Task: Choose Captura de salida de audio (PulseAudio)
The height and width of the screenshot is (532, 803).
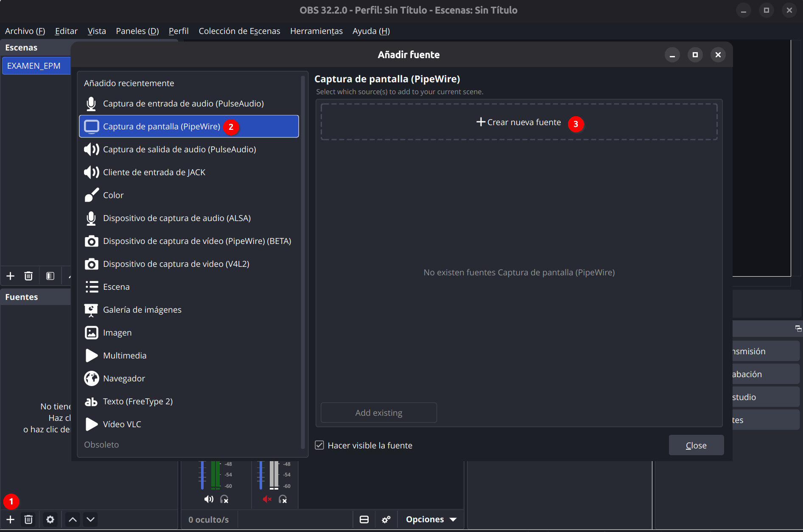Action: (189, 149)
